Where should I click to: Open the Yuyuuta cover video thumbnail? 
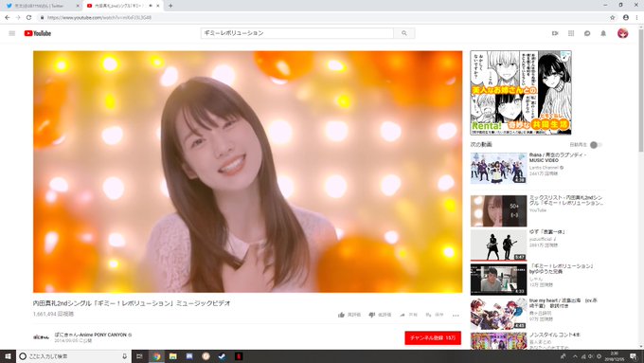(498, 280)
